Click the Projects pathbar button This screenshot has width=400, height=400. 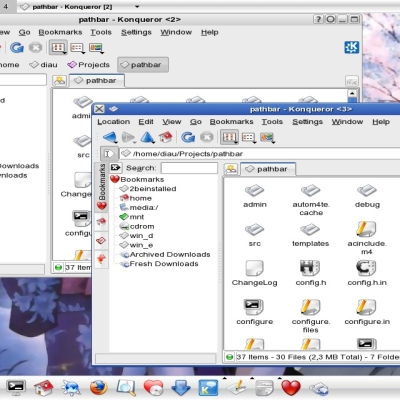89,65
